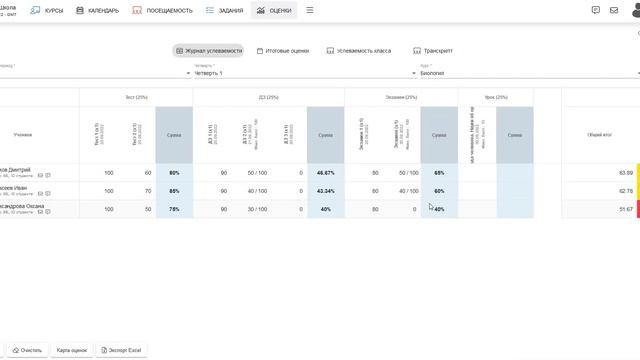
Task: Open the Оценки chart icon
Action: tap(260, 10)
